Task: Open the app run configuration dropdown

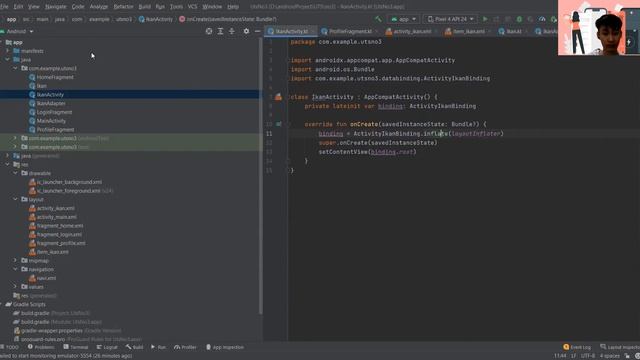Action: click(x=403, y=19)
